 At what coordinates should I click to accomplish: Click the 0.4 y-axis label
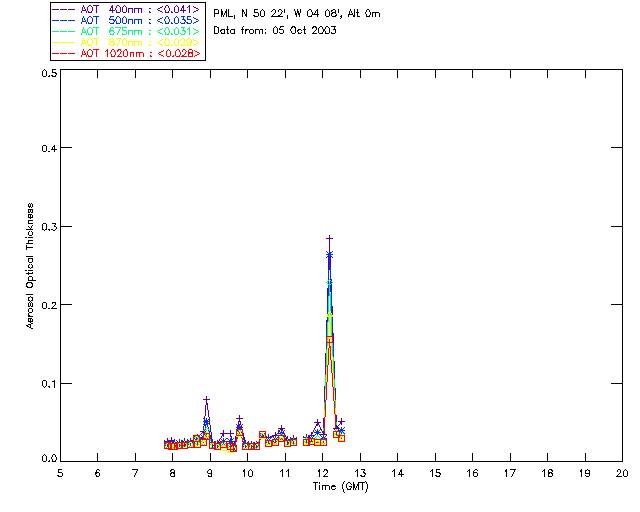tap(49, 148)
